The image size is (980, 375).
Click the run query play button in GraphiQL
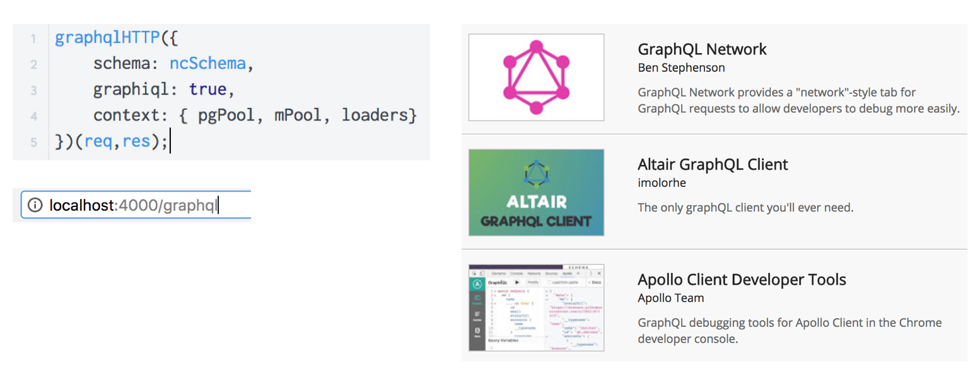pyautogui.click(x=516, y=282)
